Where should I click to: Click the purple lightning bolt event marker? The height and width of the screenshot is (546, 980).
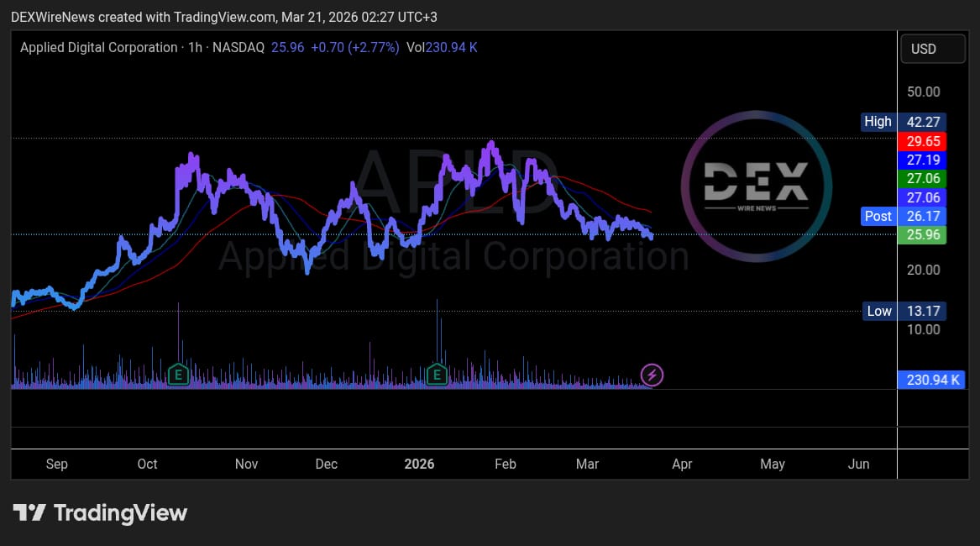pos(652,375)
